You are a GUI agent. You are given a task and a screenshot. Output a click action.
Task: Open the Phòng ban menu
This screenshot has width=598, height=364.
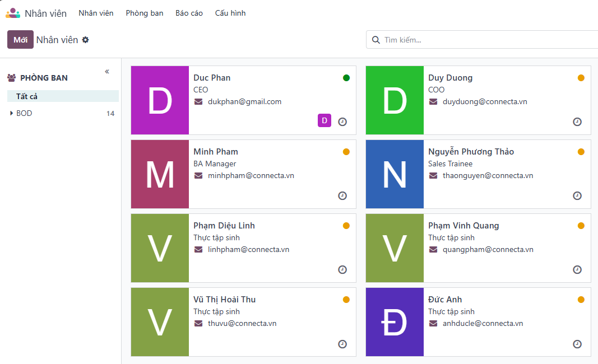pos(145,13)
